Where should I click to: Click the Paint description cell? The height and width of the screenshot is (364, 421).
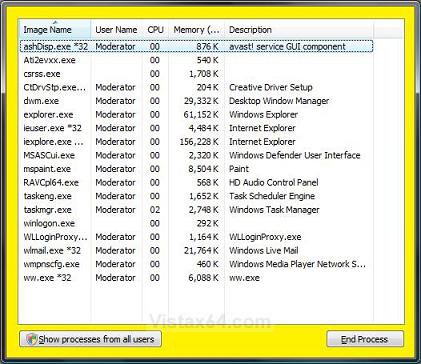[239, 169]
